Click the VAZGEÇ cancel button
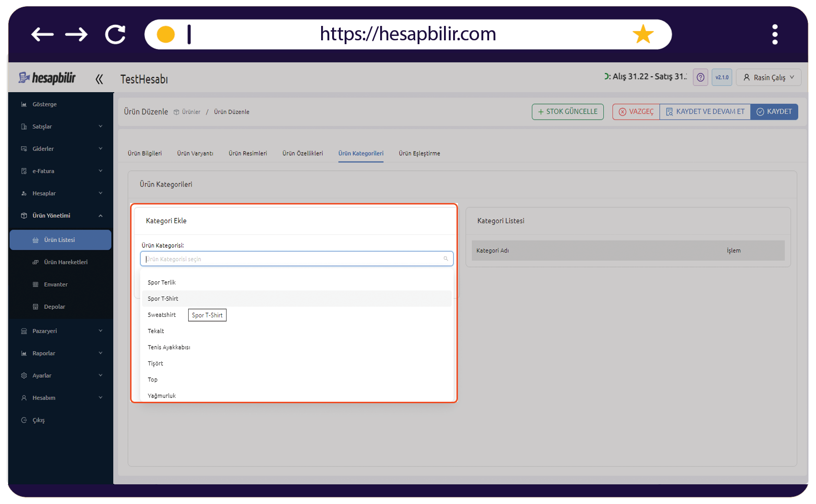The image size is (816, 504). 636,112
